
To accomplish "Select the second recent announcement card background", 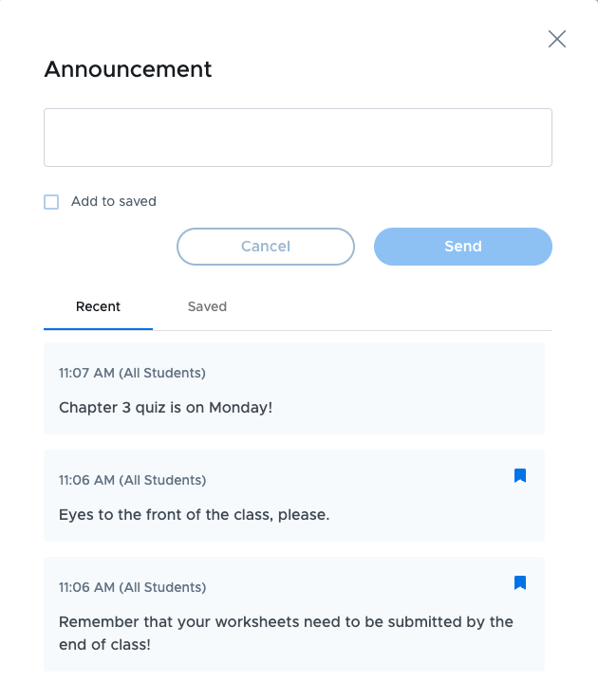I will [x=294, y=495].
